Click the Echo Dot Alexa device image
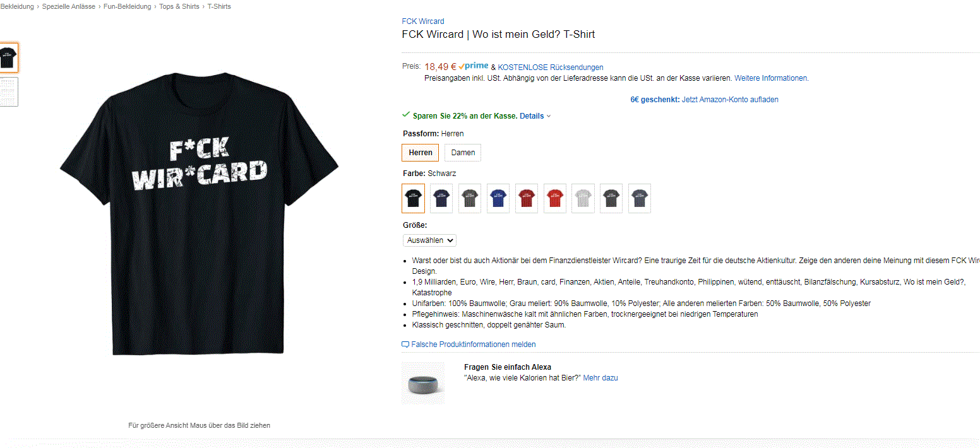Screen dimensions: 980x448 (x=423, y=383)
